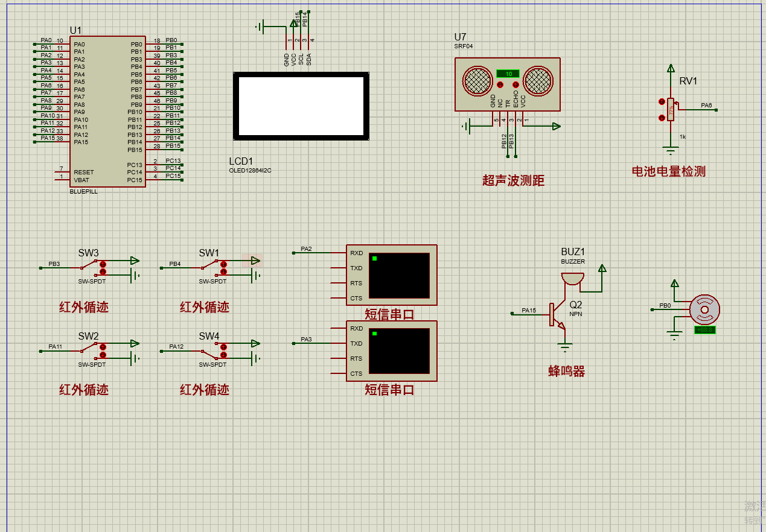
Task: Select the 超声波测距 label
Action: [514, 180]
